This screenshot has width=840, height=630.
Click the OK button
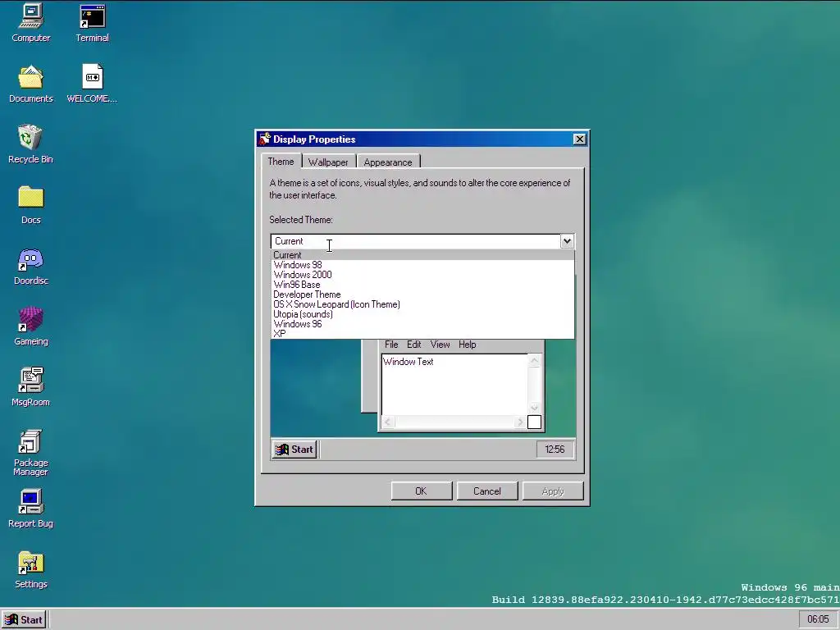pos(422,491)
